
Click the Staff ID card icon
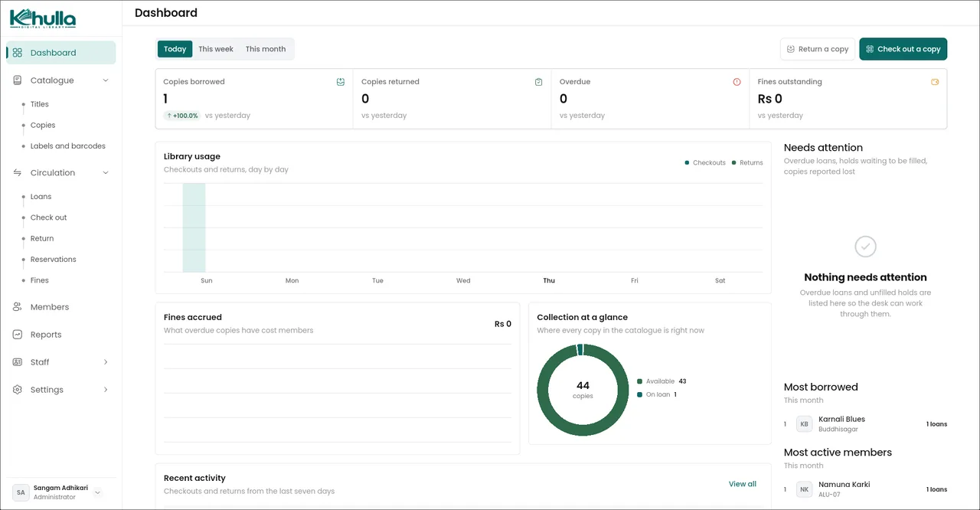(18, 362)
